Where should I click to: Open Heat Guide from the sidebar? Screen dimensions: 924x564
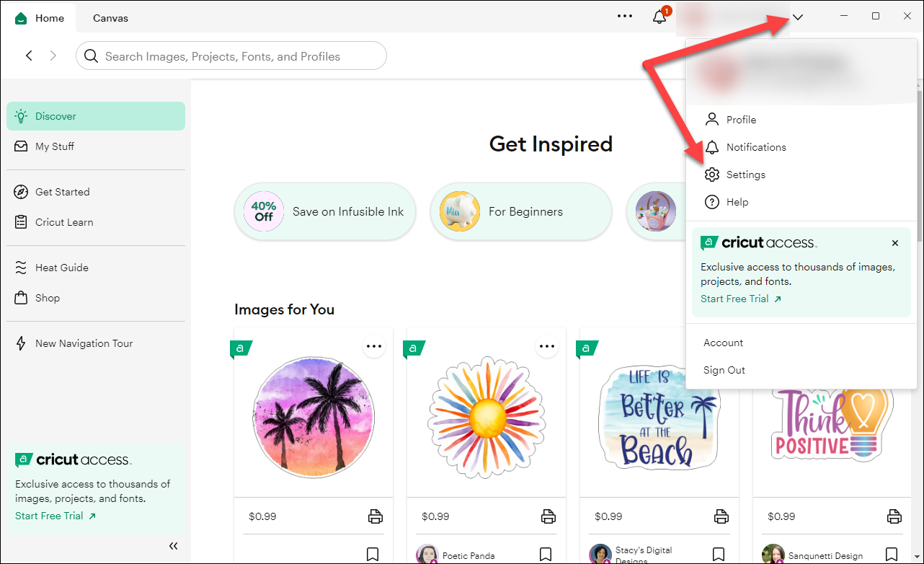tap(61, 268)
